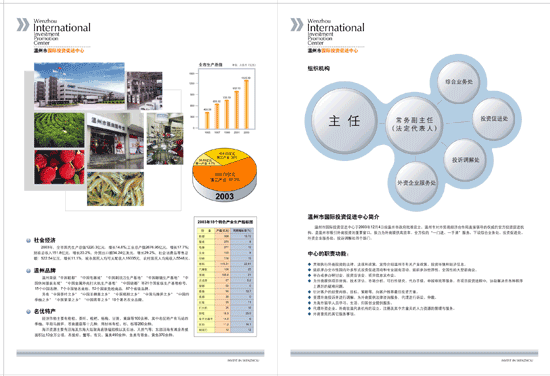Click the blue bullet beside 温州品牌
The height and width of the screenshot is (376, 550).
pyautogui.click(x=28, y=271)
